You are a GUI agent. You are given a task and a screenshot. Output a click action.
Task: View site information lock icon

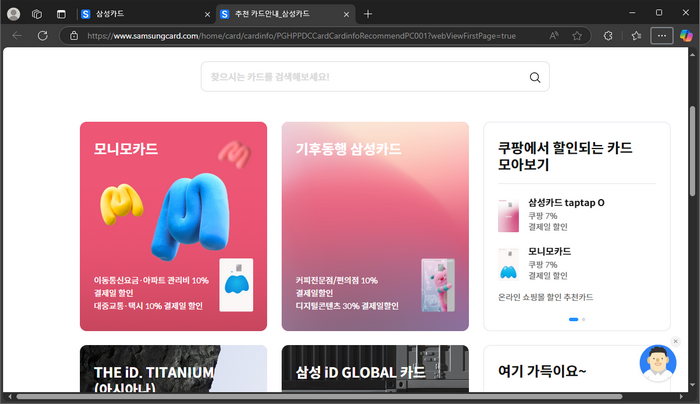tap(74, 36)
